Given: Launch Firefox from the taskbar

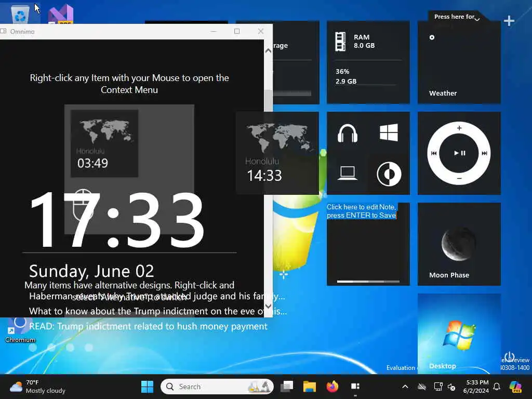Looking at the screenshot, I should pos(332,387).
